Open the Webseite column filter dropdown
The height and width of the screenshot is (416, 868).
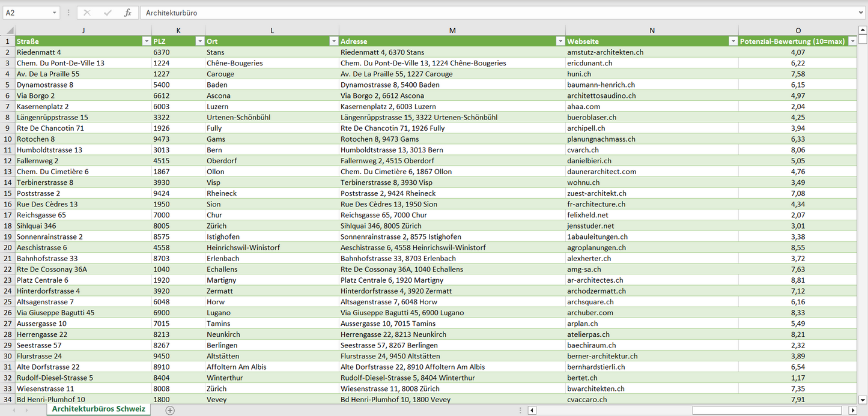click(x=733, y=41)
